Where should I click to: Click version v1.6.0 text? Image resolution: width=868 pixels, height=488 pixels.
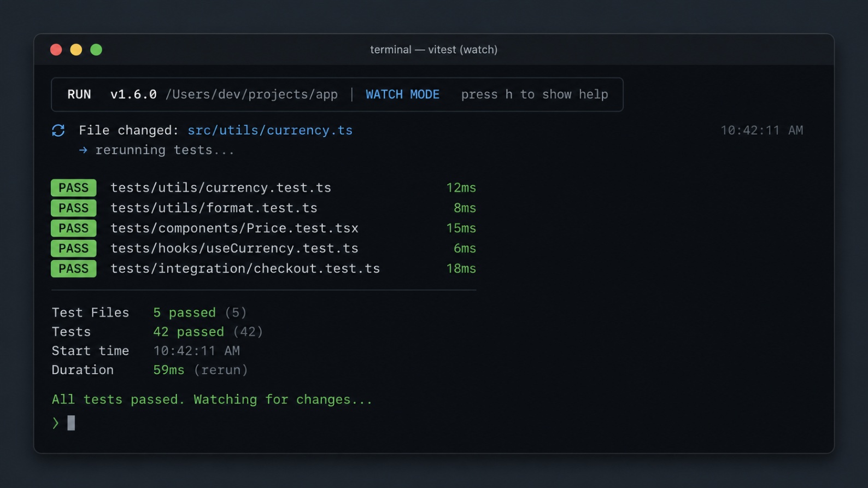133,95
